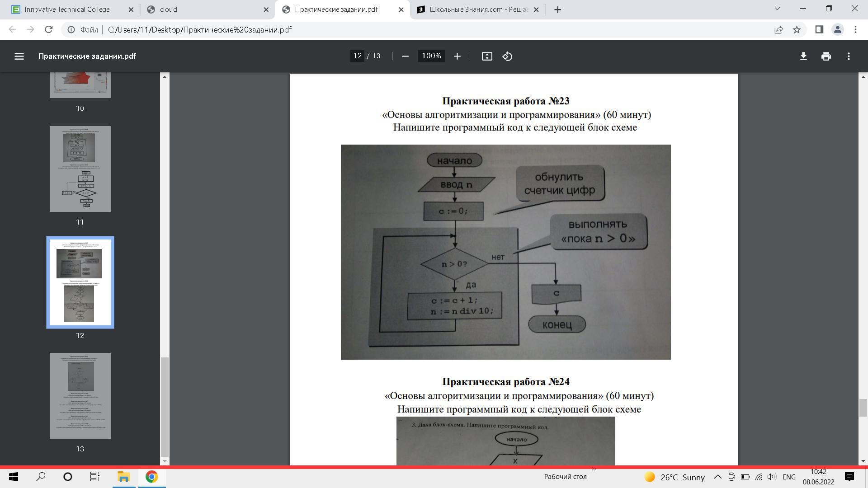The width and height of the screenshot is (868, 488).
Task: Show hidden system tray icons
Action: [x=717, y=477]
